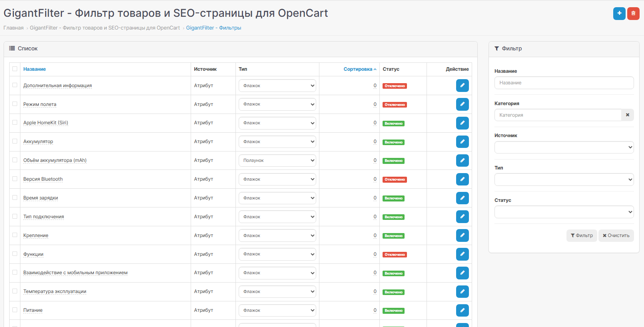The width and height of the screenshot is (644, 327).
Task: Open type dropdown for Питание row
Action: [277, 310]
